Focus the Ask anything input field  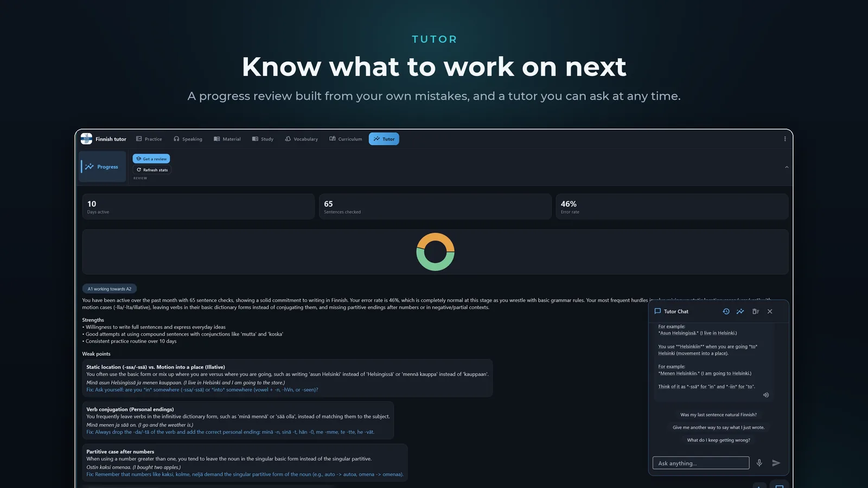coord(701,463)
